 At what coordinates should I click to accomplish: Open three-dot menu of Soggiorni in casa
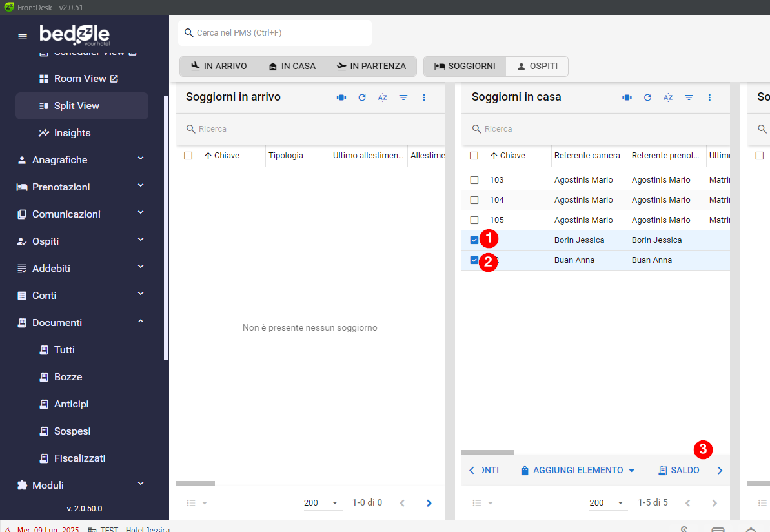709,97
